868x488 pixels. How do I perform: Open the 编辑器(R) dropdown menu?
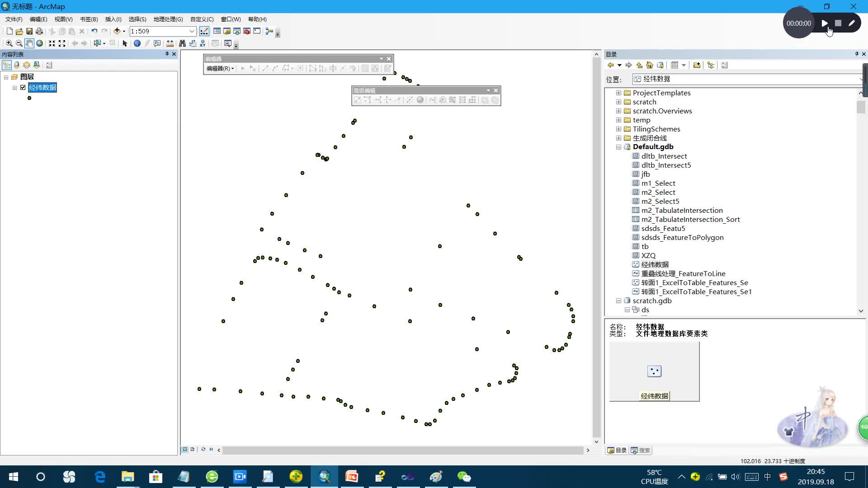pyautogui.click(x=220, y=69)
